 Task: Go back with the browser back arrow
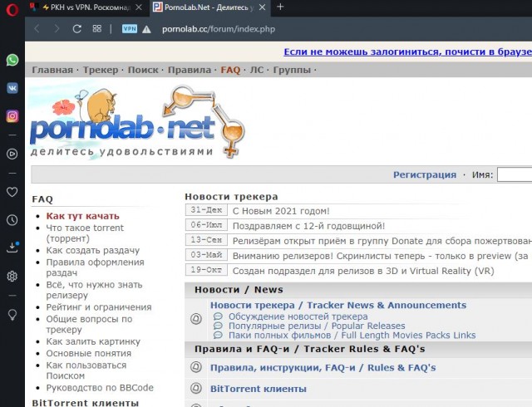pos(37,29)
